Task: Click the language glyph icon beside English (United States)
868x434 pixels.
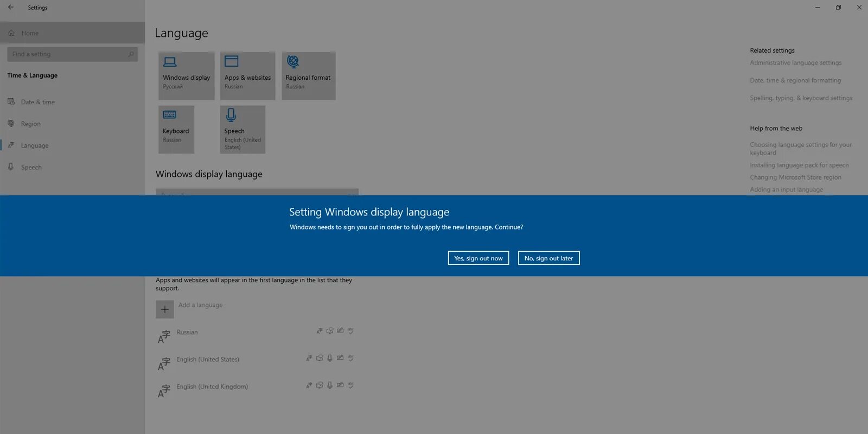Action: pyautogui.click(x=164, y=364)
